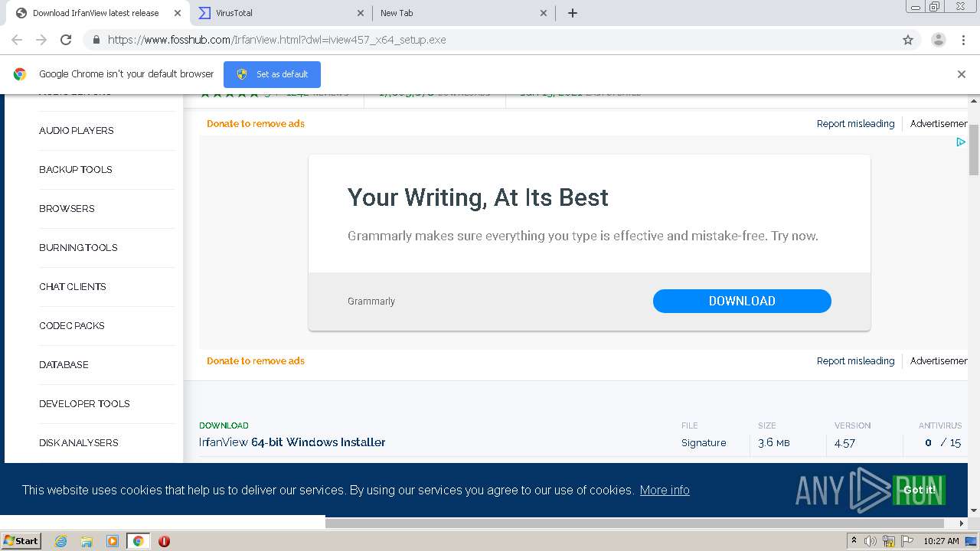Click the show desktop tray icon
This screenshot has height=551, width=980.
[x=971, y=541]
